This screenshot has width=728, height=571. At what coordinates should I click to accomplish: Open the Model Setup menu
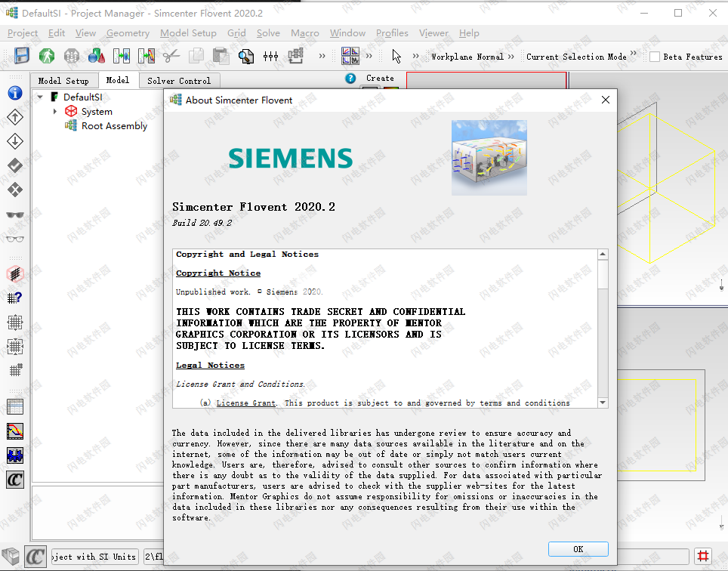point(188,33)
